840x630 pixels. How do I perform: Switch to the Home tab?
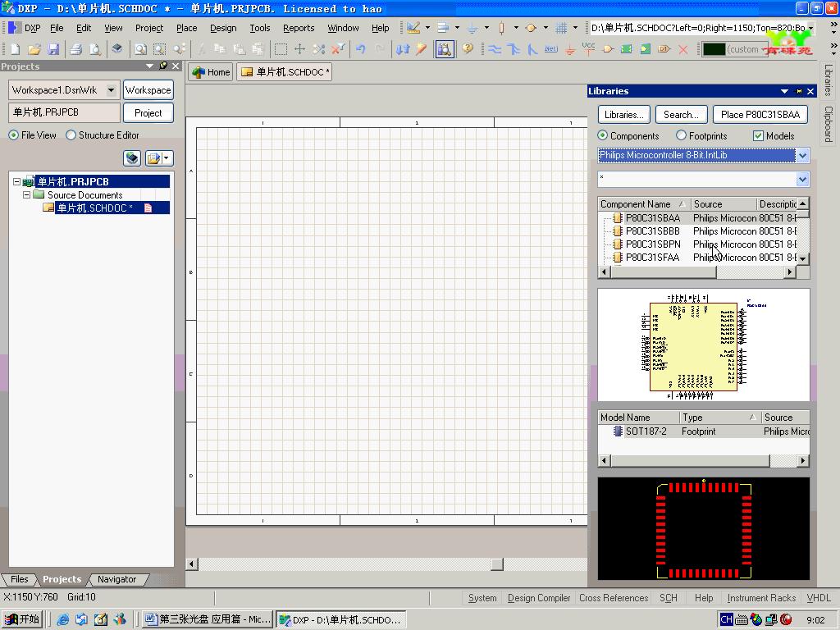tap(211, 72)
